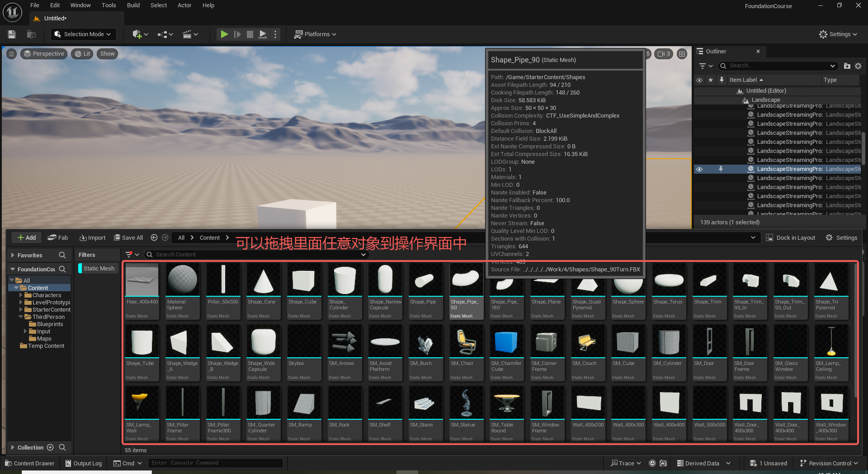The height and width of the screenshot is (474, 868).
Task: Click Dock in Layout button
Action: point(791,237)
